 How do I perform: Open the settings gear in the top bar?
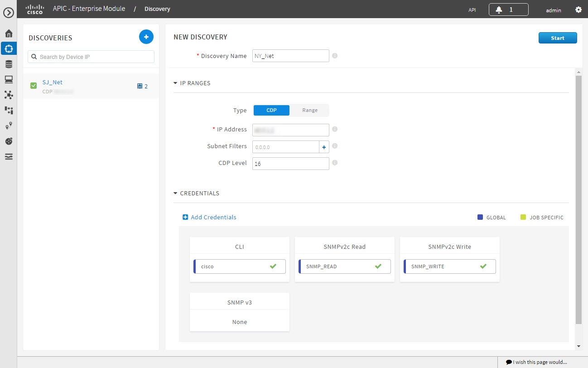coord(578,9)
